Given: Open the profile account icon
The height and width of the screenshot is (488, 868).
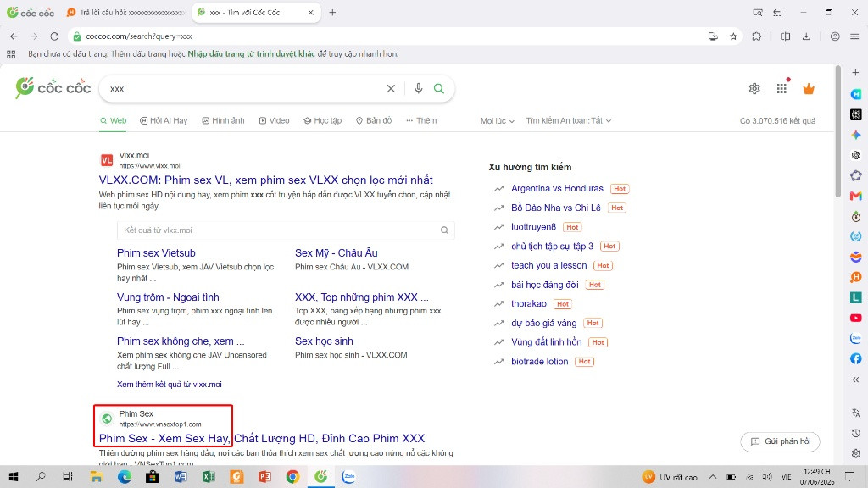Looking at the screenshot, I should point(835,36).
